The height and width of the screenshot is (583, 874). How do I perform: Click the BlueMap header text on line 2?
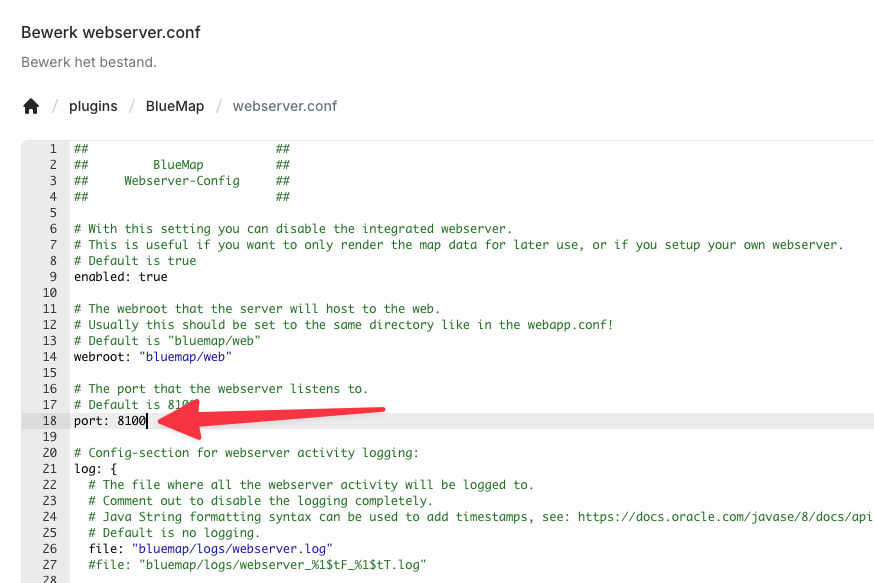pyautogui.click(x=178, y=165)
